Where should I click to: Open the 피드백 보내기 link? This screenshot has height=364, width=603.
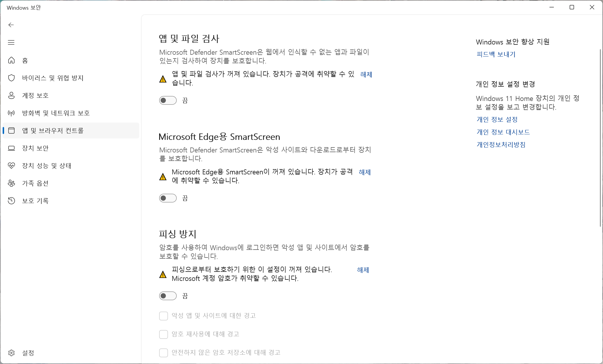click(x=496, y=54)
